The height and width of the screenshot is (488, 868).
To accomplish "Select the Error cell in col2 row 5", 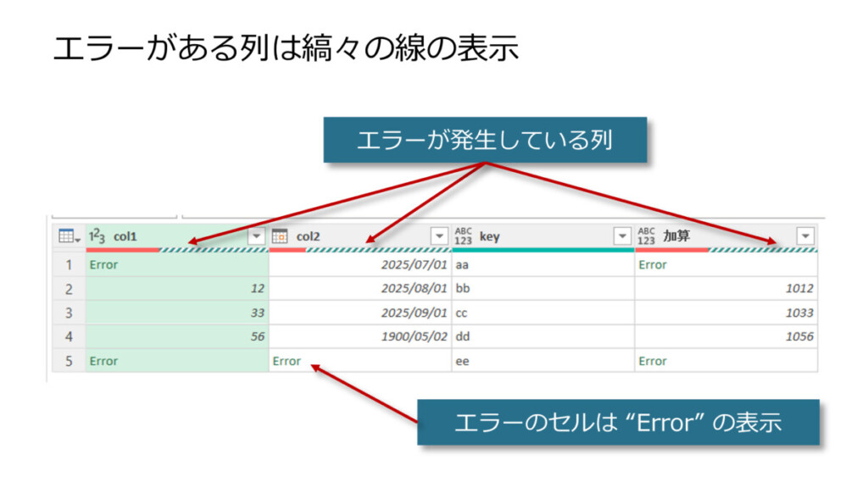I will click(287, 361).
